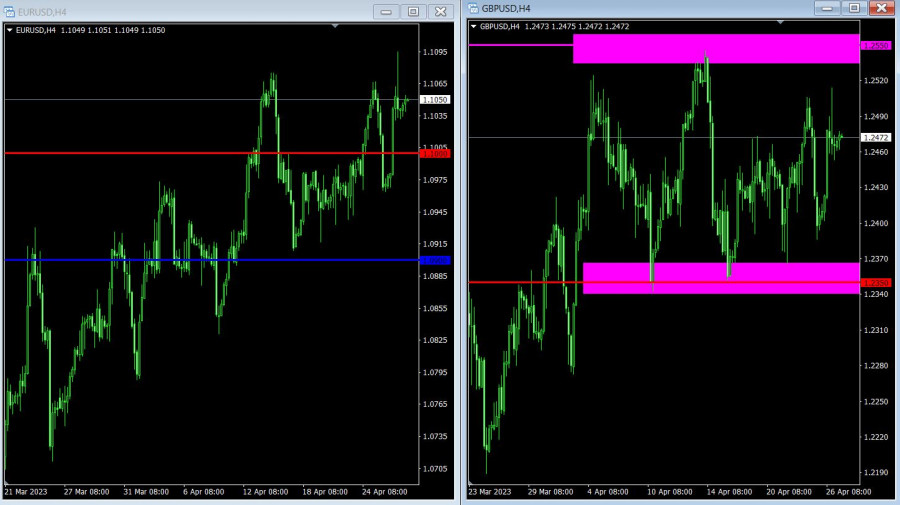Click price 1.2490 on GBPUSD scale

click(x=876, y=116)
